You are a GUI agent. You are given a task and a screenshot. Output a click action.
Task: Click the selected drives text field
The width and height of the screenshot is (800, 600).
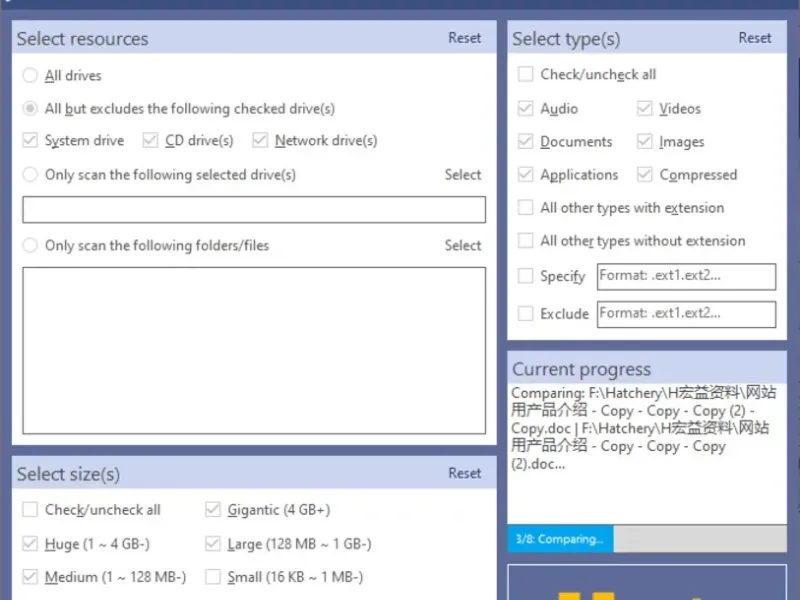(x=254, y=210)
